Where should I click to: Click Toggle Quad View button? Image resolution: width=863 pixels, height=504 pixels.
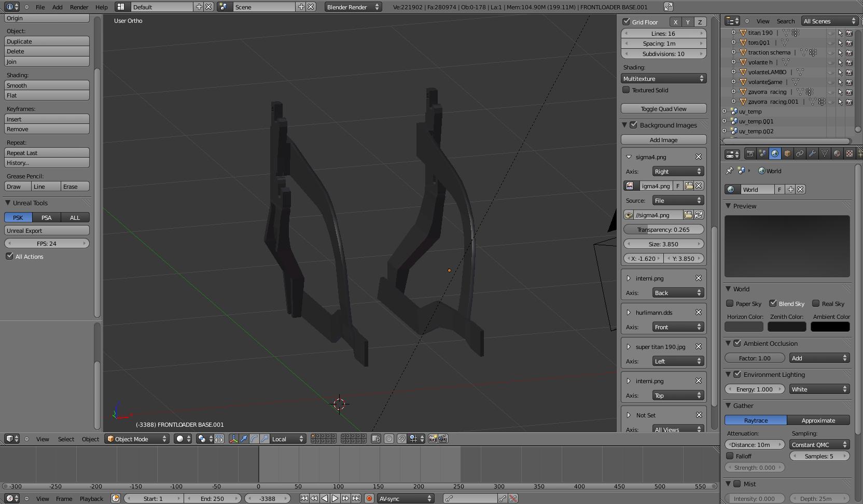click(664, 108)
